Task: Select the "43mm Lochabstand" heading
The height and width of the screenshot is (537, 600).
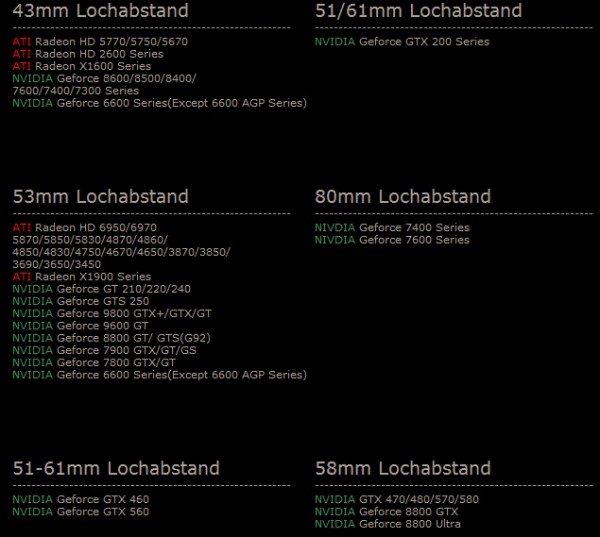Action: [x=100, y=10]
